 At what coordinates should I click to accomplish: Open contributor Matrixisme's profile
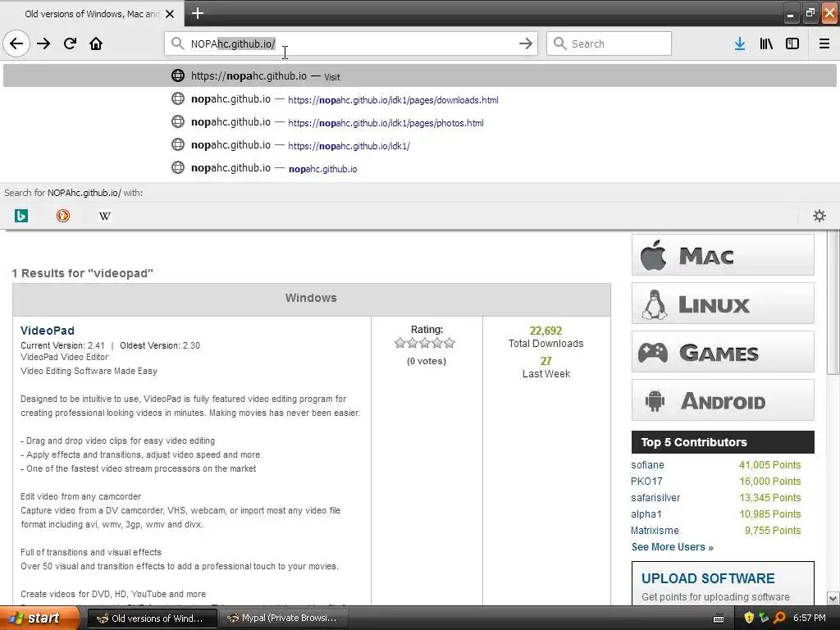[x=655, y=531]
